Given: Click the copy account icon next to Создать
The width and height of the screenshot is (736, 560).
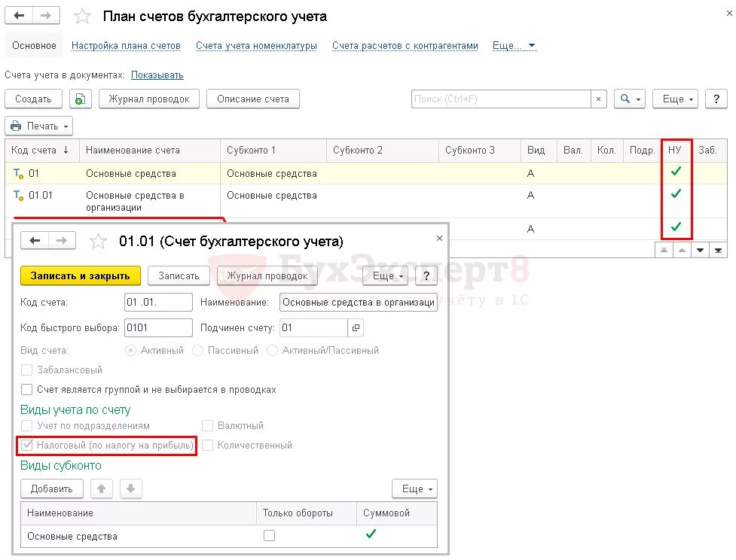Looking at the screenshot, I should click(x=81, y=99).
